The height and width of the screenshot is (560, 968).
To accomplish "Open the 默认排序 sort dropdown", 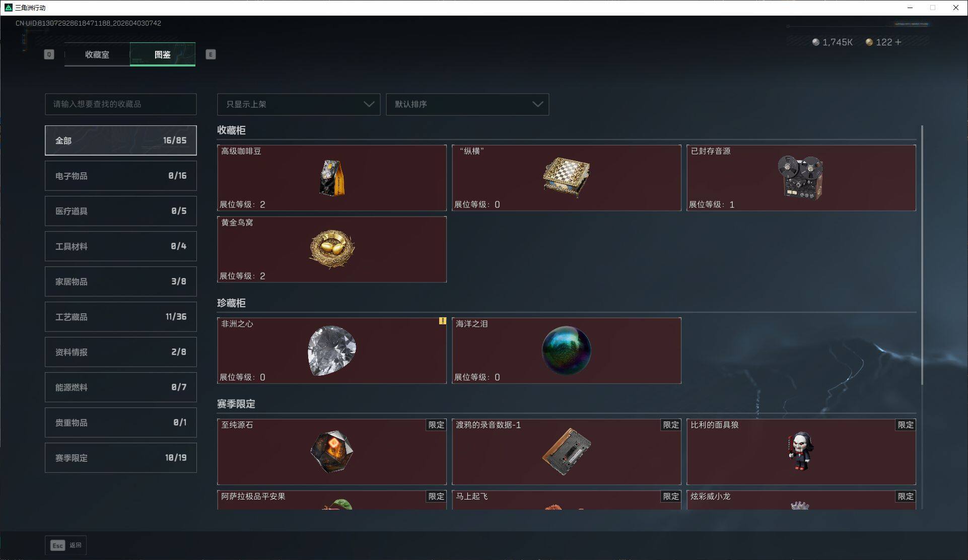I will point(467,104).
